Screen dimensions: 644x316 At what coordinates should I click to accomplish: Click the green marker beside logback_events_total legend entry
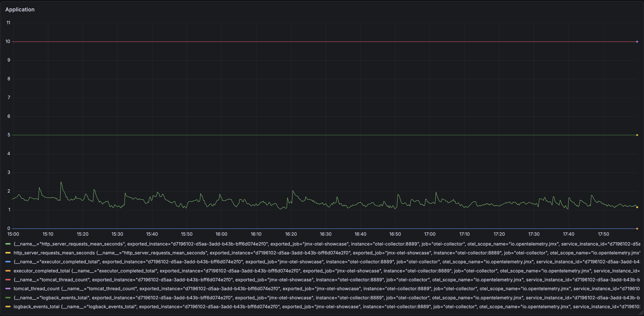click(x=8, y=298)
